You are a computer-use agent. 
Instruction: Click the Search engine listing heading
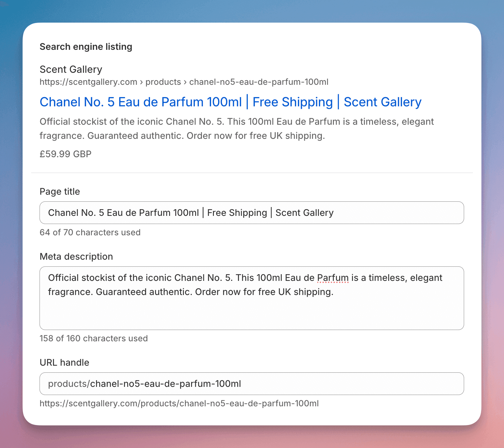[x=86, y=46]
